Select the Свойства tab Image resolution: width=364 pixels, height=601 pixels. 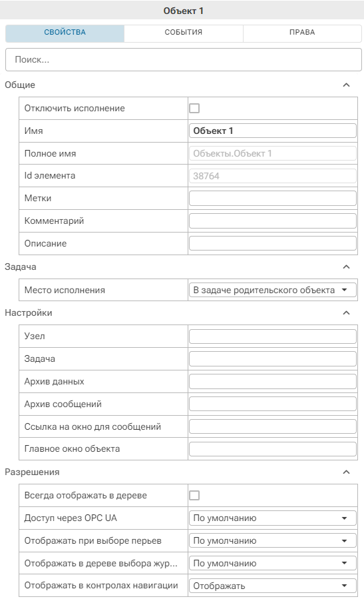tap(65, 33)
